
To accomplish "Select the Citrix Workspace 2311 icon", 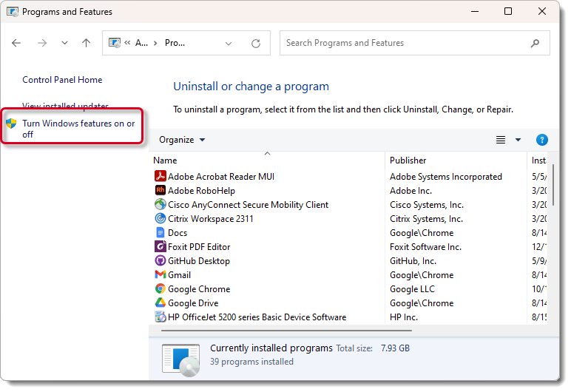I will pos(160,219).
